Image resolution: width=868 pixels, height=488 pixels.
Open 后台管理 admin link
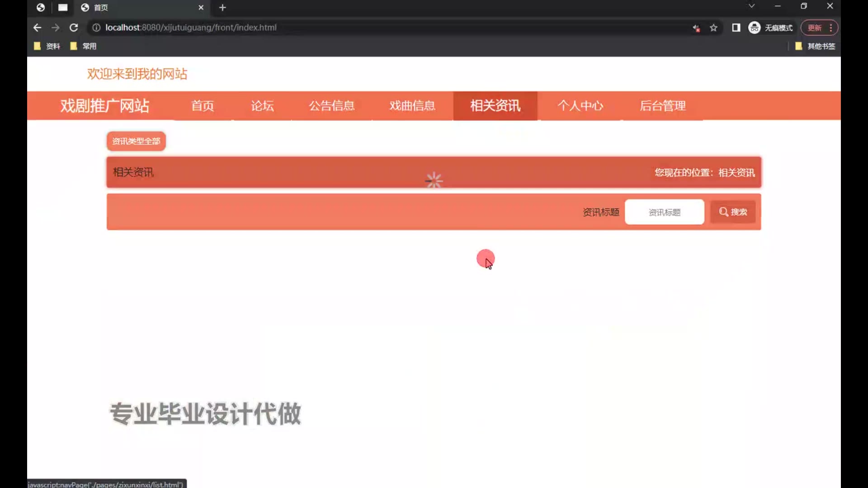662,106
